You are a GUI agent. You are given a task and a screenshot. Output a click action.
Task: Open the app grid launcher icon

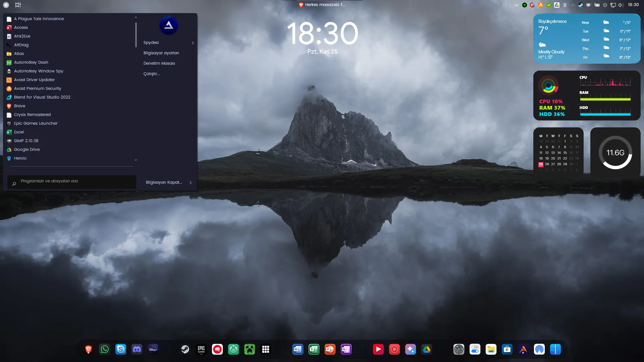pyautogui.click(x=266, y=349)
